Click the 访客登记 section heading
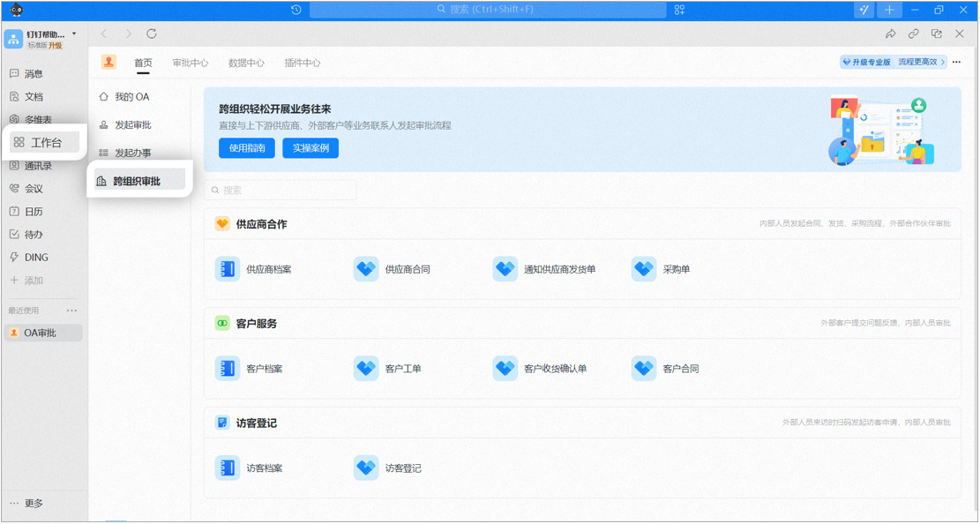Image resolution: width=980 pixels, height=524 pixels. click(257, 423)
